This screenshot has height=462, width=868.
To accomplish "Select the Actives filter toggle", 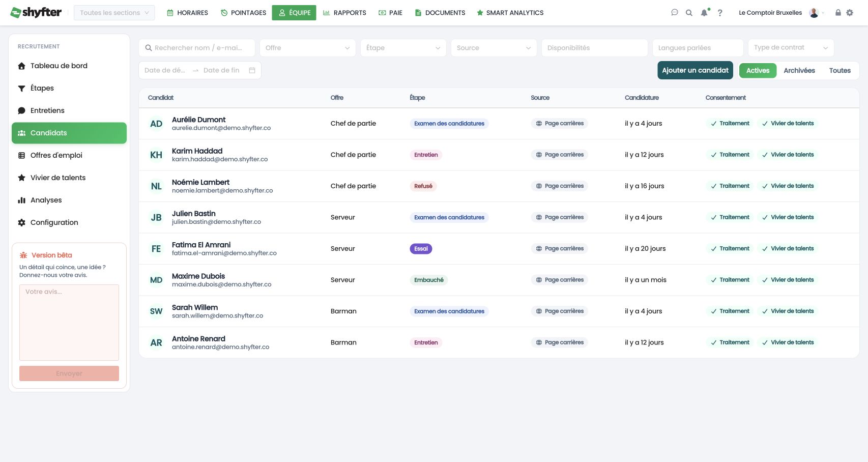I will tap(758, 70).
